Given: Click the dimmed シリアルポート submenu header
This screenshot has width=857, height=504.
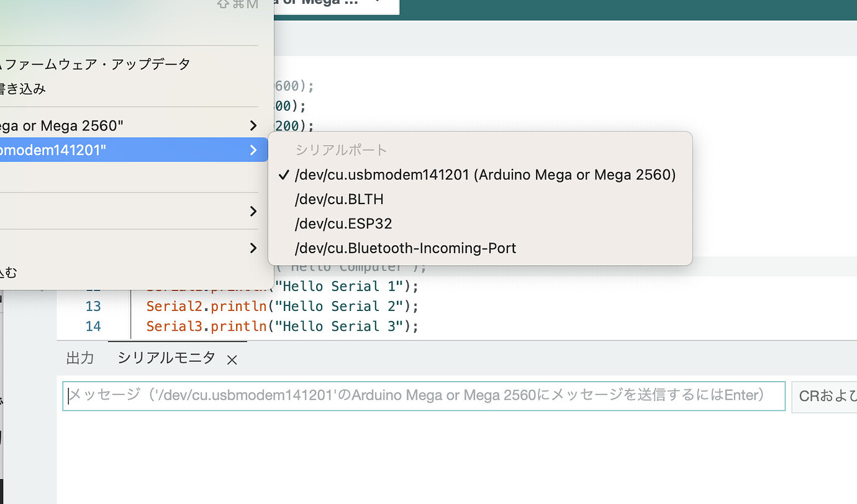Looking at the screenshot, I should click(x=341, y=150).
